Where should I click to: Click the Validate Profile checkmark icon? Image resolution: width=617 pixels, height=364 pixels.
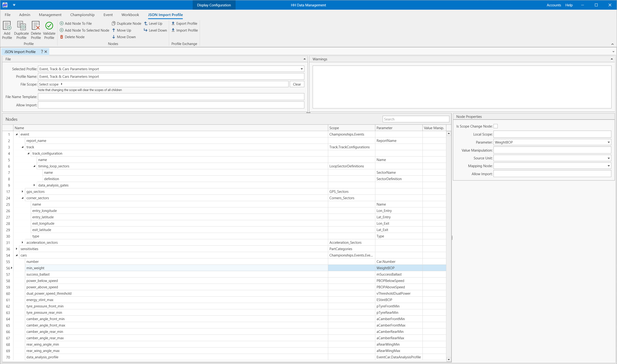[49, 26]
